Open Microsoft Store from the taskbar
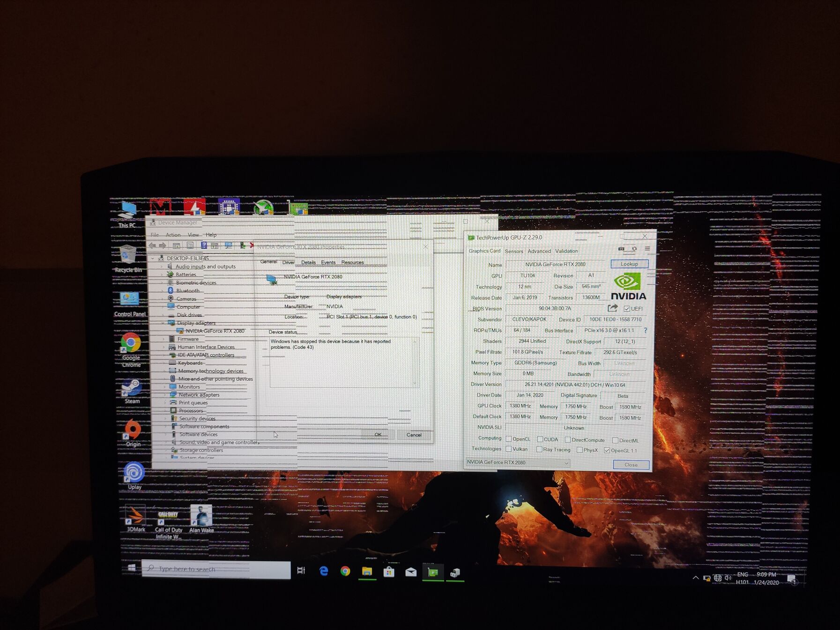Image resolution: width=840 pixels, height=630 pixels. click(389, 572)
